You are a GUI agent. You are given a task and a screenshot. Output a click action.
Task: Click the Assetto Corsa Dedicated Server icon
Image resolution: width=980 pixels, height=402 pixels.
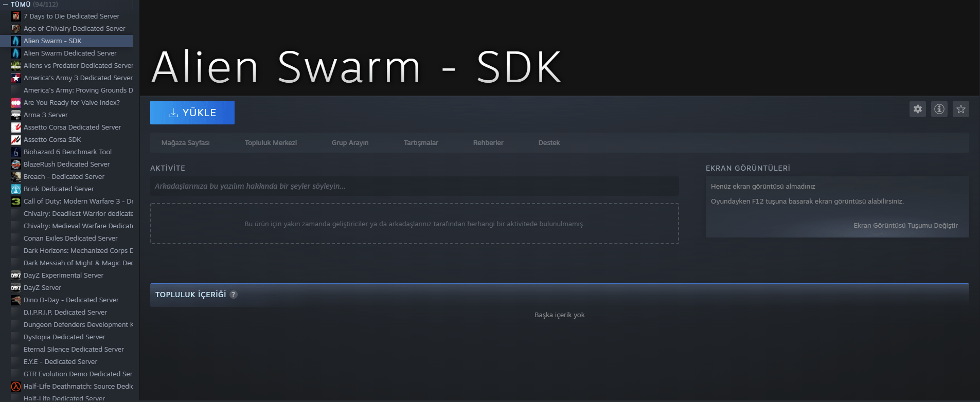16,127
